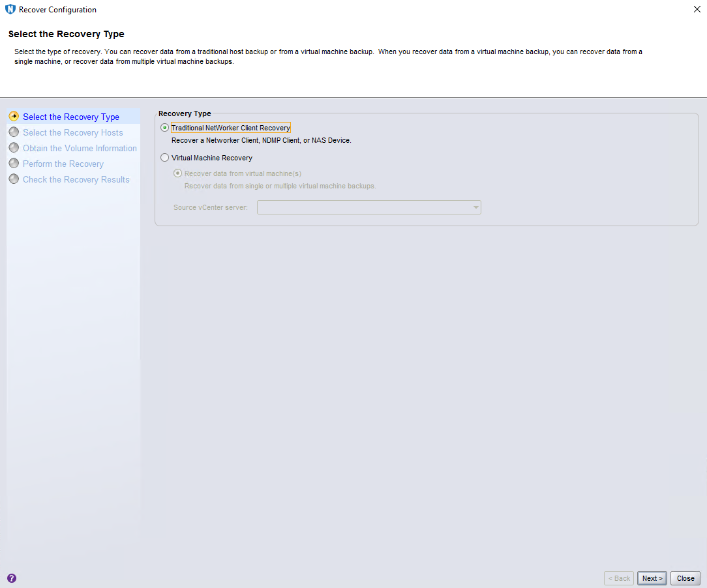Click the yellow arrow step icon beside Select the Recovery Type
707x588 pixels.
pyautogui.click(x=14, y=117)
